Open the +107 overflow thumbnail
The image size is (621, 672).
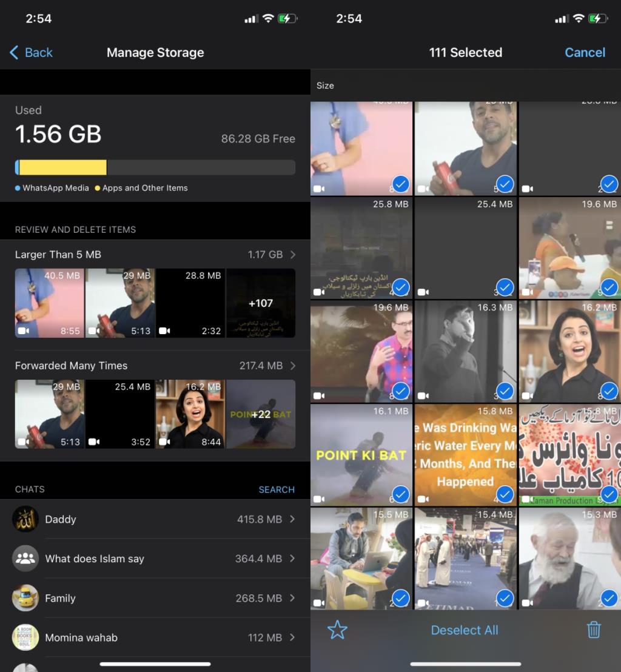click(x=261, y=303)
